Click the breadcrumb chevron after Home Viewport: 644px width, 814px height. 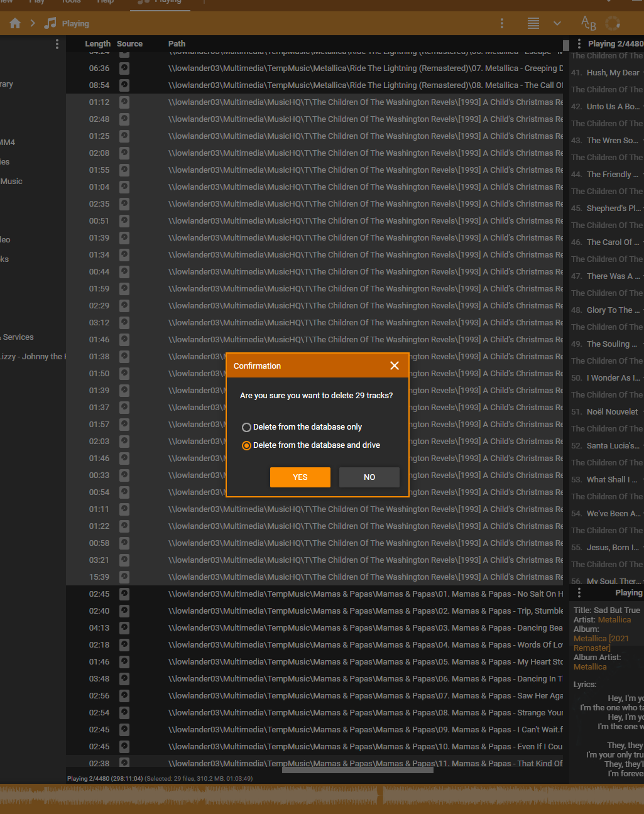[33, 23]
